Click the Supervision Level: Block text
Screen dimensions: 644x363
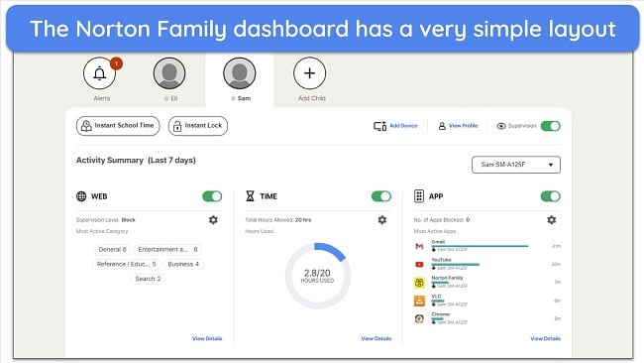[x=106, y=220]
